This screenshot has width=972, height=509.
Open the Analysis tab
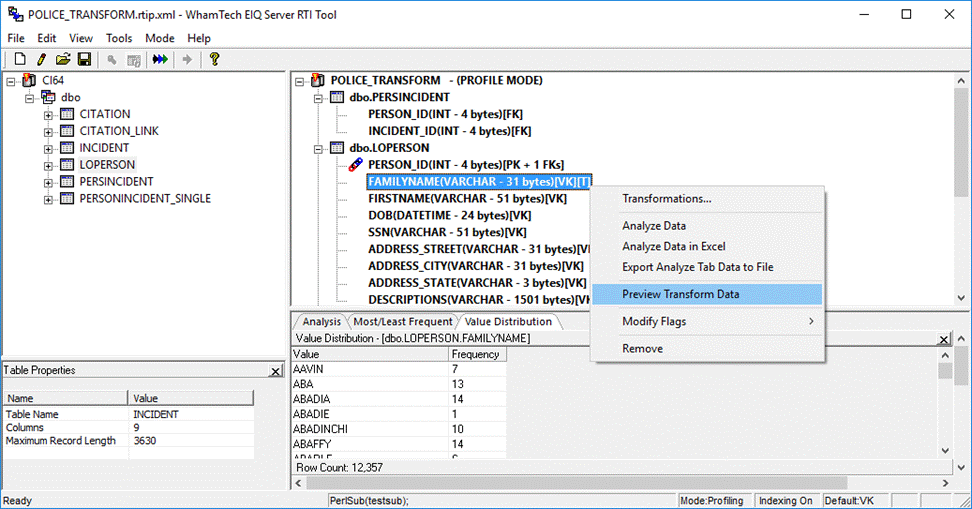tap(321, 321)
